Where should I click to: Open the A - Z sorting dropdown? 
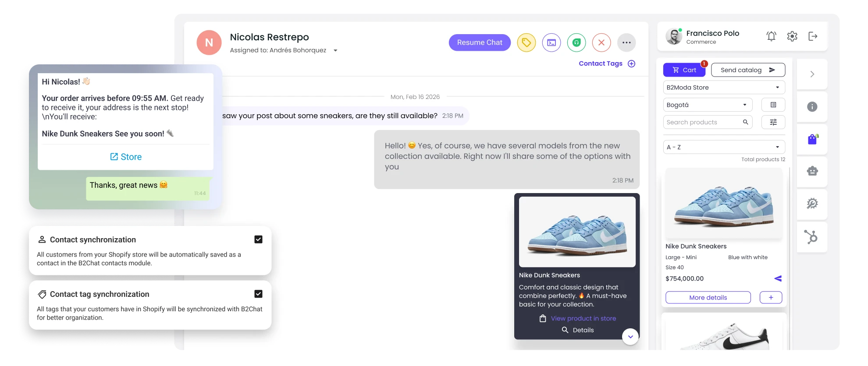[724, 147]
